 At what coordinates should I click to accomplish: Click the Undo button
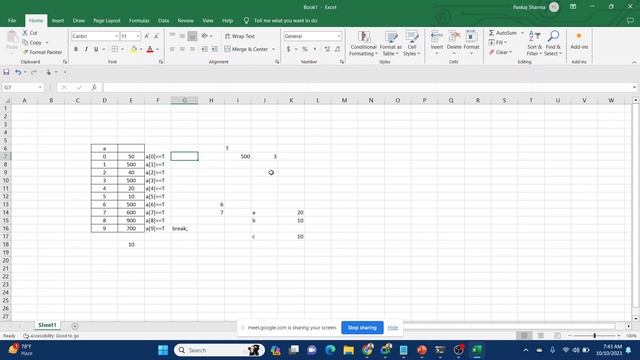point(18,72)
